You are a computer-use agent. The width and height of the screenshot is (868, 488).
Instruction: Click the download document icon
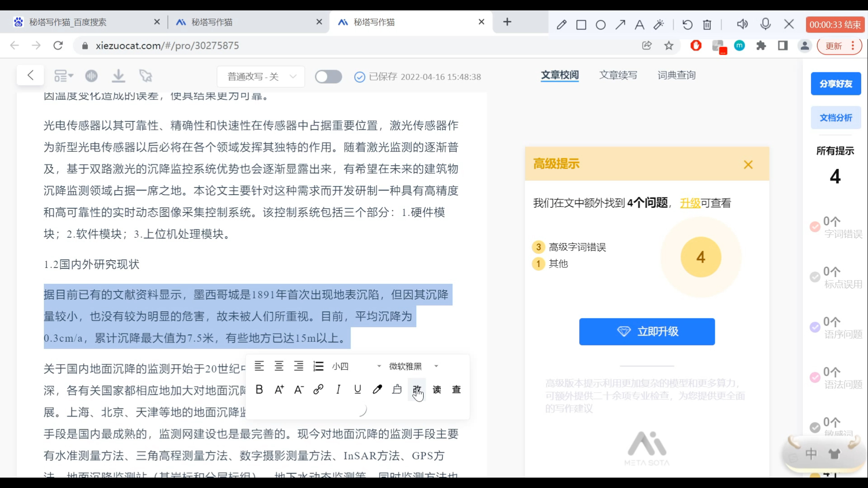click(x=118, y=76)
